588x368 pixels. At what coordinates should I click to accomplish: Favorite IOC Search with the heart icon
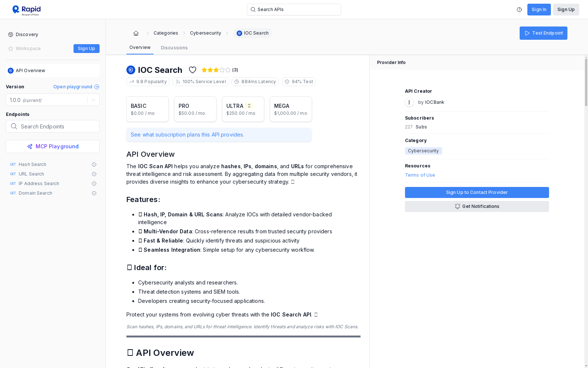[193, 70]
